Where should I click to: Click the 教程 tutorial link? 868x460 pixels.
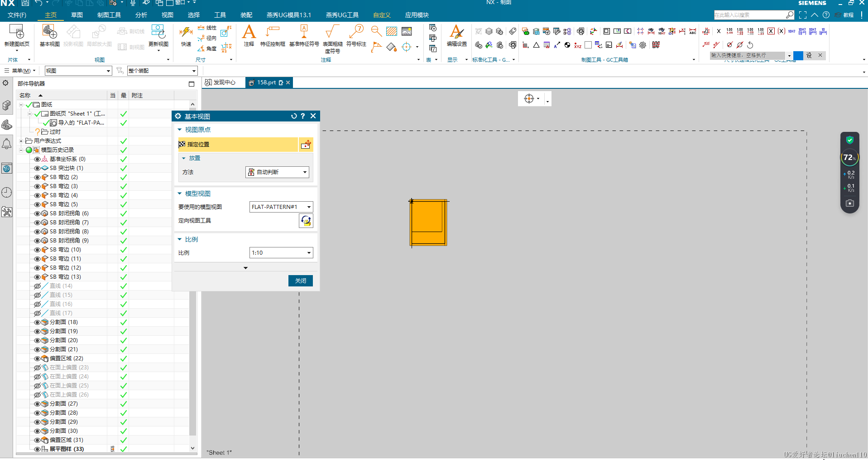click(x=844, y=15)
